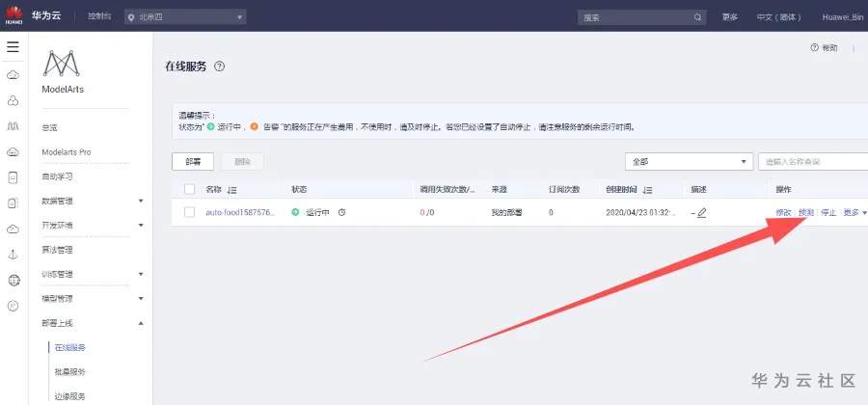Expand the 模型管理 menu

click(x=141, y=298)
